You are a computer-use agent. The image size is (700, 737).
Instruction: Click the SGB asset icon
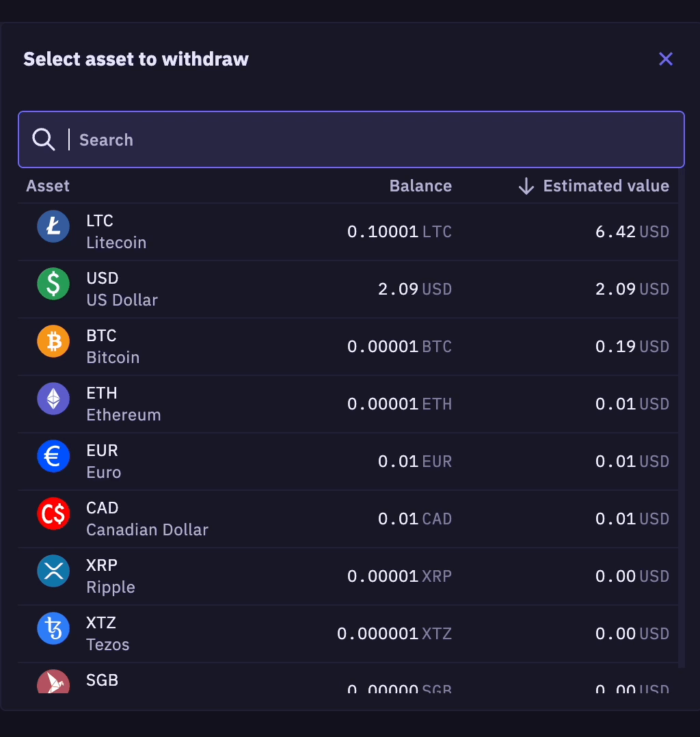point(53,682)
